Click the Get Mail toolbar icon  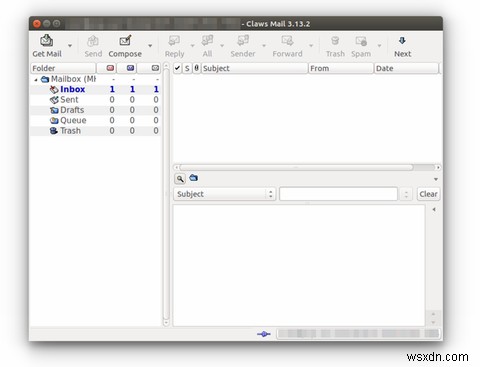47,41
